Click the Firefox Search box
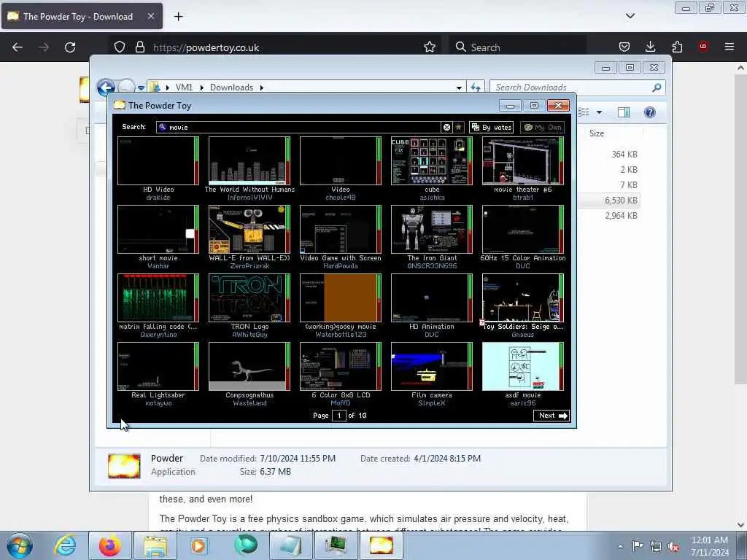The image size is (747, 560). pos(519,47)
